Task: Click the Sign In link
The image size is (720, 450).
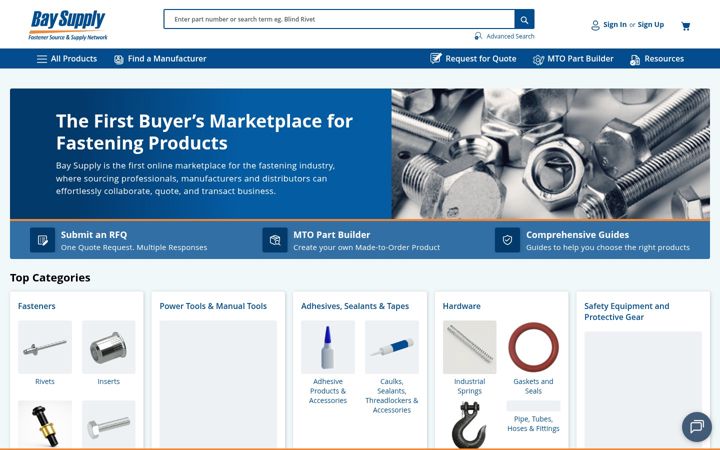Action: [x=615, y=25]
